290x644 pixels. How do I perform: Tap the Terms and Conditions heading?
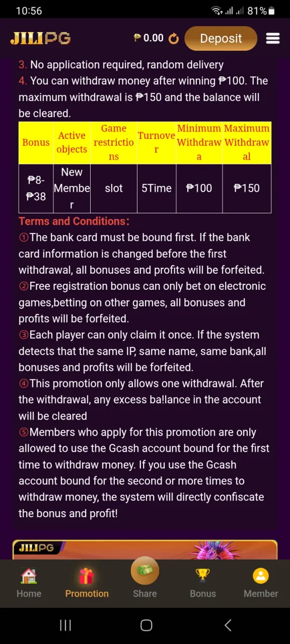74,221
